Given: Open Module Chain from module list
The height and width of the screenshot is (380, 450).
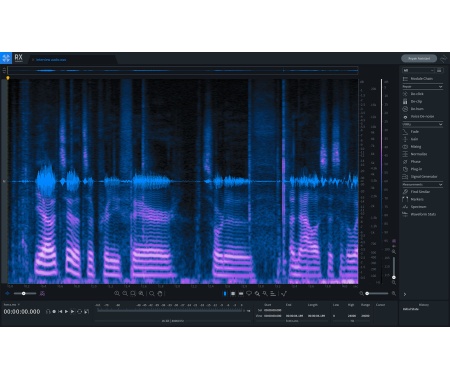Looking at the screenshot, I should pyautogui.click(x=421, y=79).
